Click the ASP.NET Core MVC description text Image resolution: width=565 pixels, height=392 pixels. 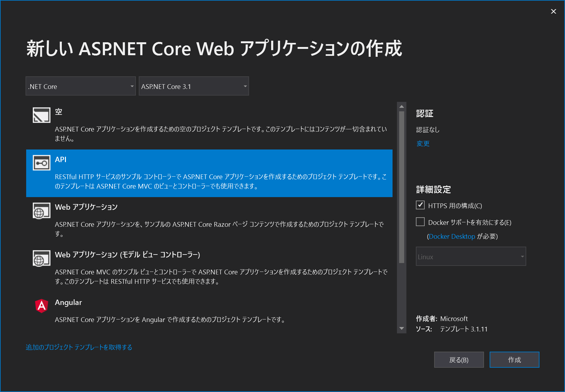221,277
